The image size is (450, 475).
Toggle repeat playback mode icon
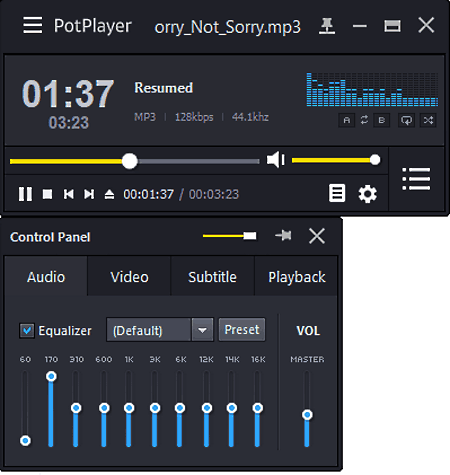(406, 120)
